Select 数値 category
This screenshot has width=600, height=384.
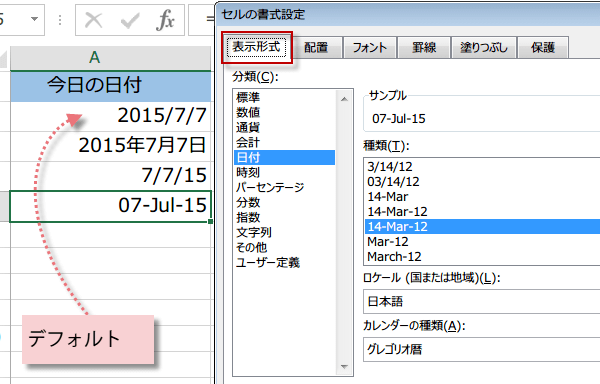284,112
